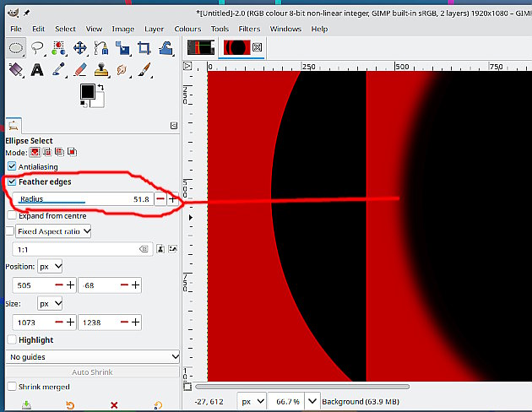Select the Free Select lasso tool
This screenshot has height=412, width=532.
[x=37, y=48]
